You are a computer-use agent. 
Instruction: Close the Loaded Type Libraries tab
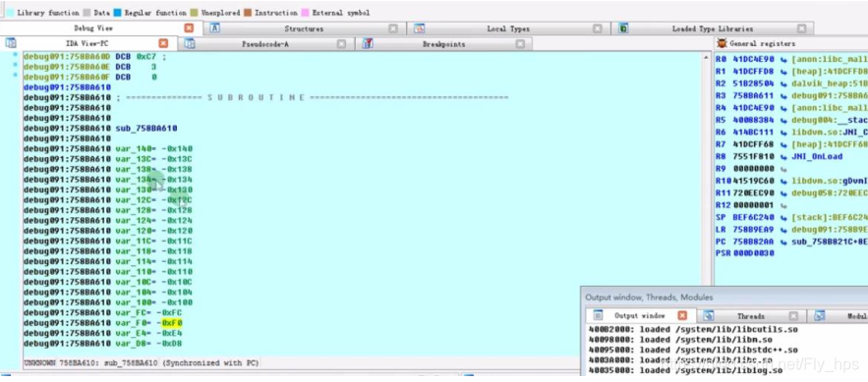tap(801, 28)
